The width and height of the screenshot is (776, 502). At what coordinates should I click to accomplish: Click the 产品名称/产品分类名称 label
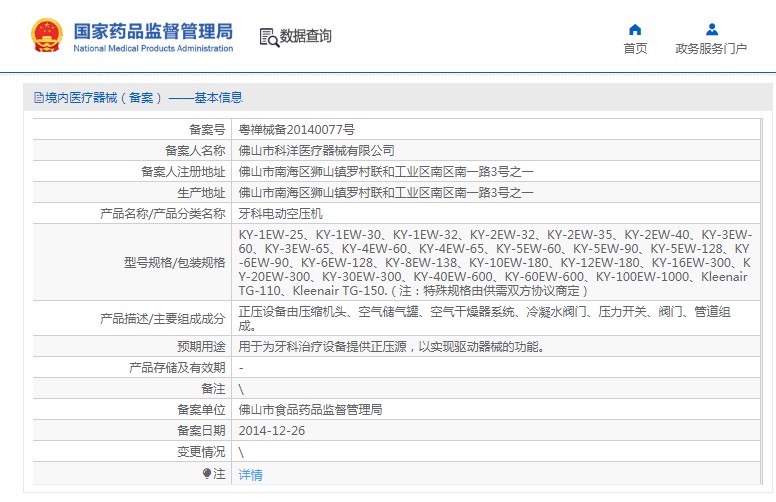163,214
